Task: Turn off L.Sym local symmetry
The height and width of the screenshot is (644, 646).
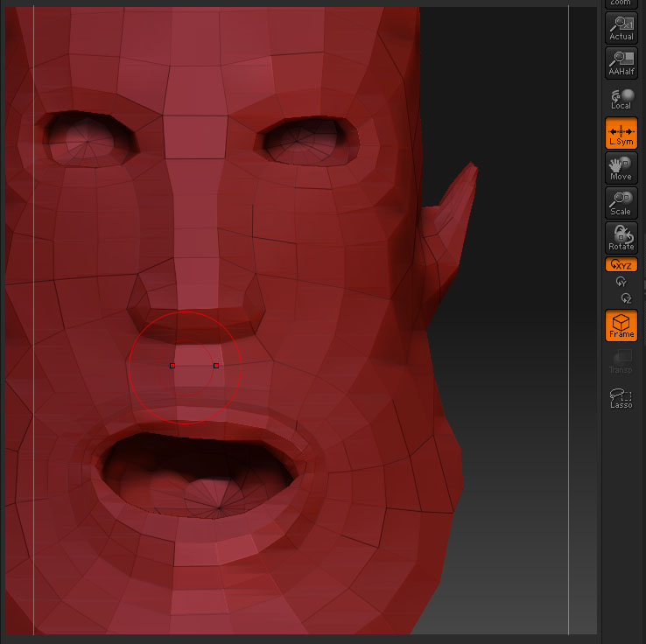Action: 621,133
